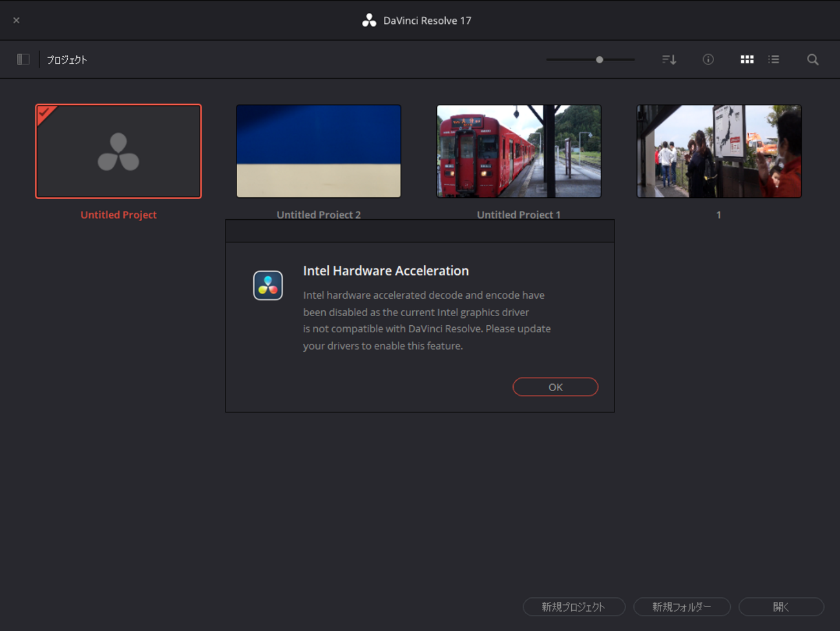Select the Untitled Project thumbnail
Image resolution: width=840 pixels, height=631 pixels.
pos(118,151)
